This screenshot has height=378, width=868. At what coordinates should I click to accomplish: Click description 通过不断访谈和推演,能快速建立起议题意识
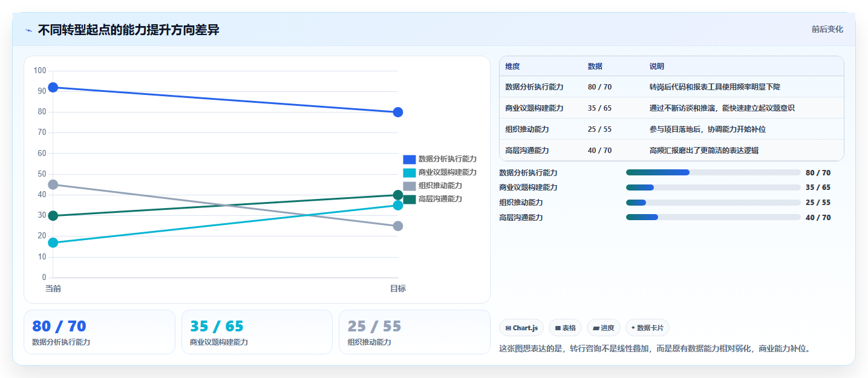click(x=722, y=108)
